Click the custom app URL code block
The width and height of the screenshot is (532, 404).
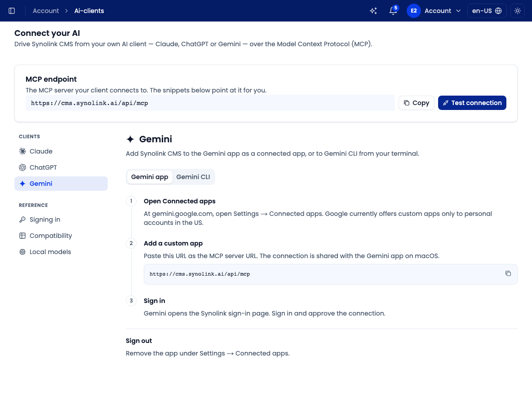(330, 274)
